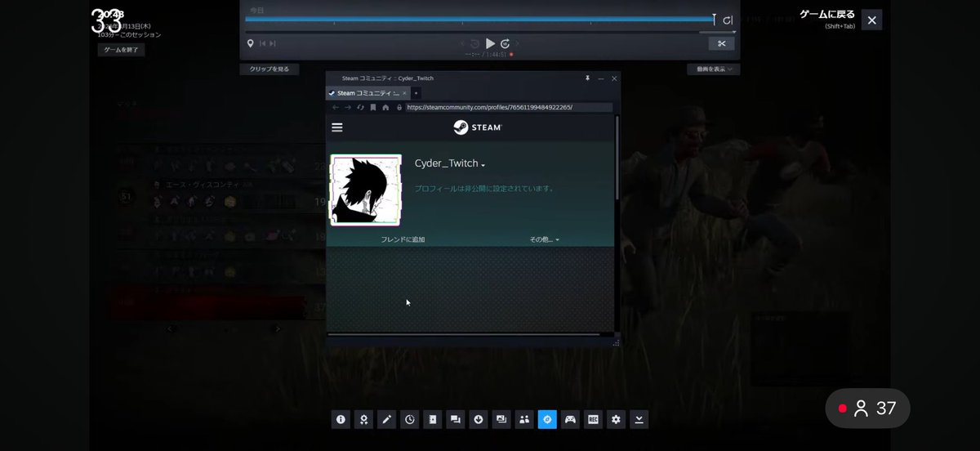Click ゲームを終了 button
980x451 pixels.
(x=121, y=50)
